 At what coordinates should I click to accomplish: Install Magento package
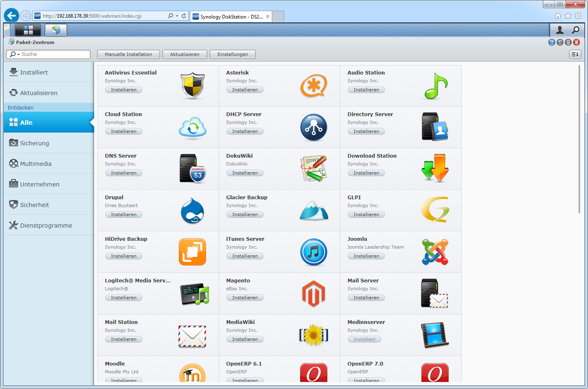pyautogui.click(x=245, y=298)
